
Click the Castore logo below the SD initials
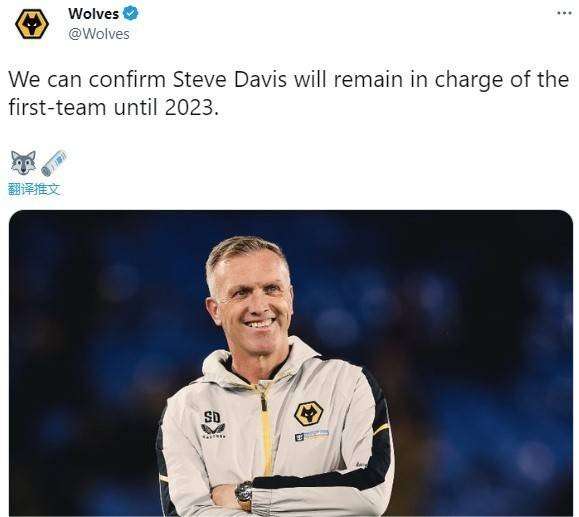pos(214,431)
